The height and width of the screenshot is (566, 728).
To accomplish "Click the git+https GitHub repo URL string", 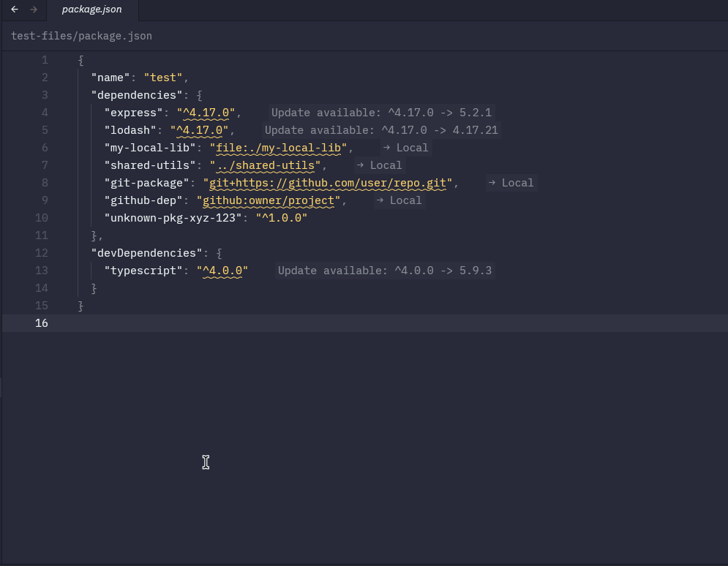I will click(328, 183).
